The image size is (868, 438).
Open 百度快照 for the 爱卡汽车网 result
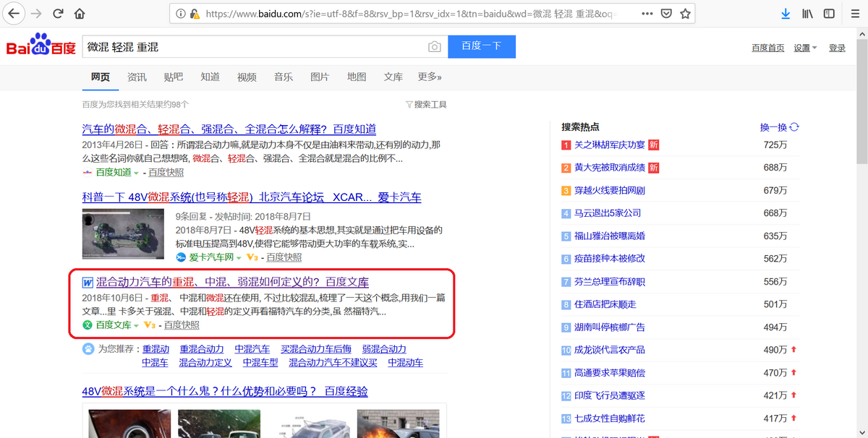[x=284, y=257]
